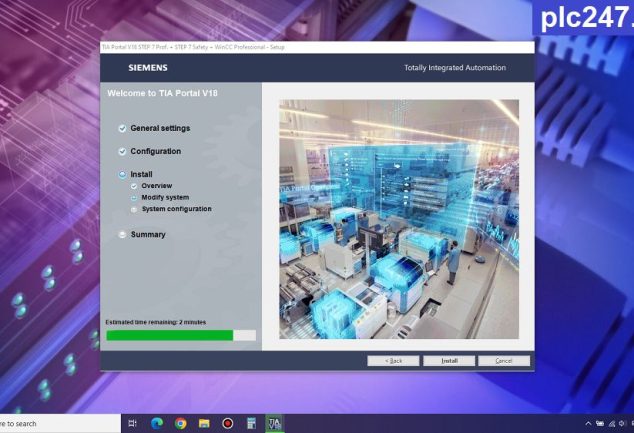Select the Overview sub-step
The height and width of the screenshot is (433, 634).
pyautogui.click(x=157, y=186)
